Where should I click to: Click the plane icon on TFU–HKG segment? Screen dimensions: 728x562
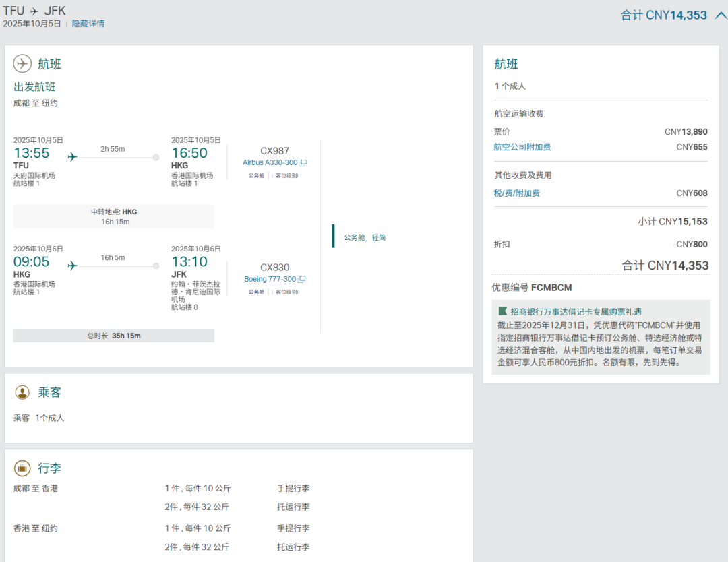[73, 157]
